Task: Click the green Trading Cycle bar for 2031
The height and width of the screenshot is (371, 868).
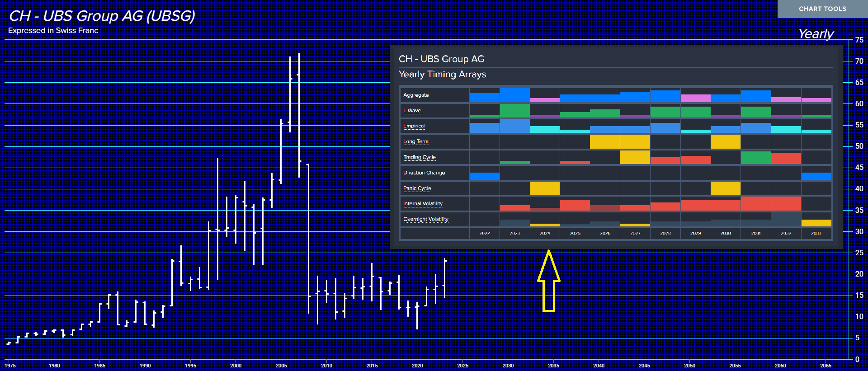Action: click(756, 158)
